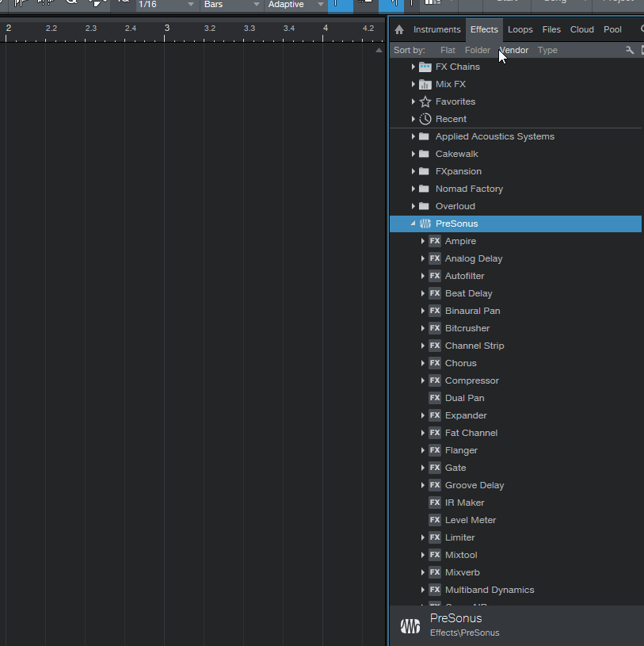The height and width of the screenshot is (646, 644).
Task: Expand the Fat Channel presets arrow
Action: [x=422, y=433]
